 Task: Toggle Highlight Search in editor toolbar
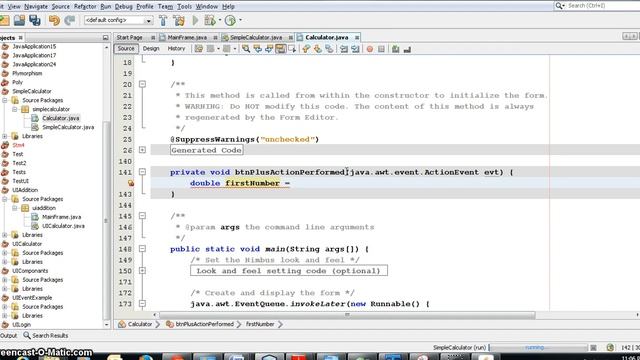coord(280,49)
